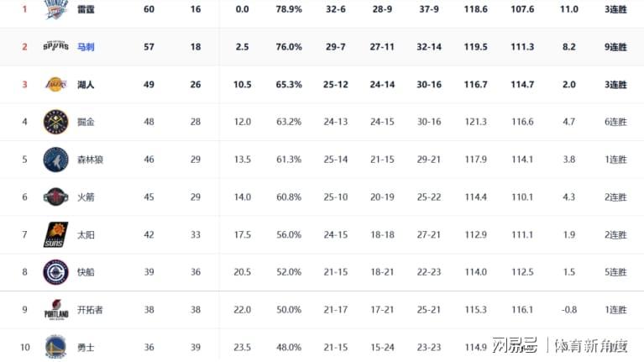Click the 9连胜 streak cell
This screenshot has height=362, width=644.
[x=615, y=47]
